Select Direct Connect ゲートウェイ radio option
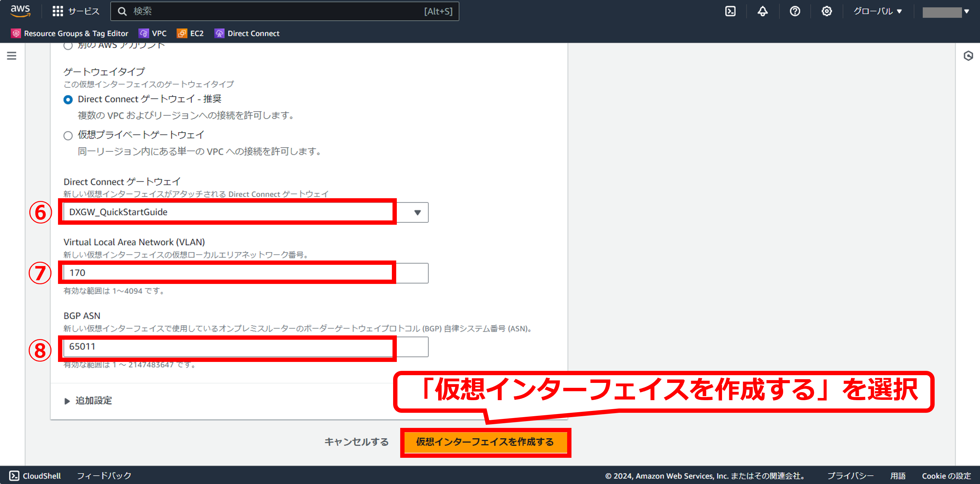This screenshot has height=484, width=980. [68, 100]
